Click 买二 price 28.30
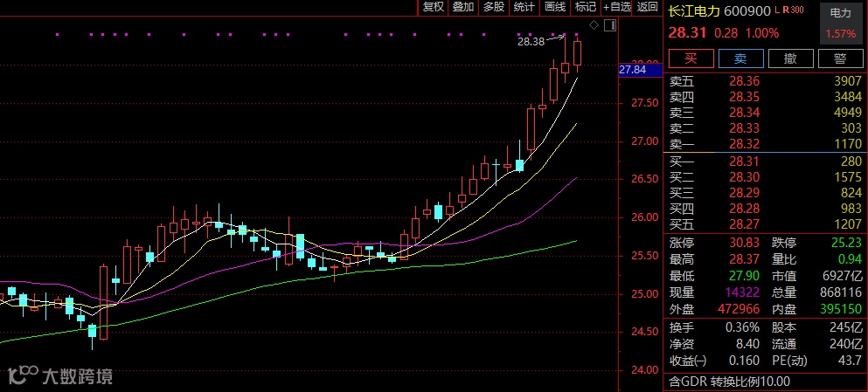 click(x=744, y=177)
